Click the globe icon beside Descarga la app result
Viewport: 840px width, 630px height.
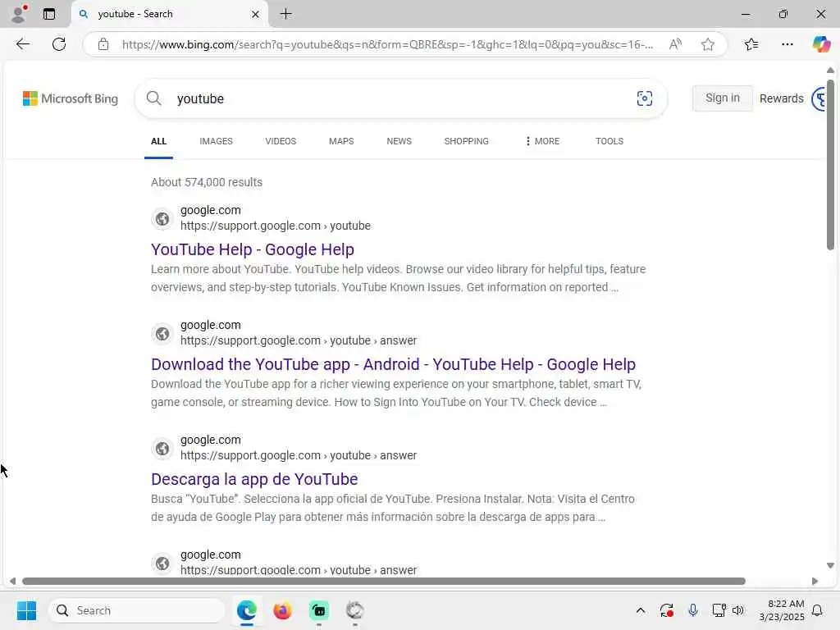(162, 449)
